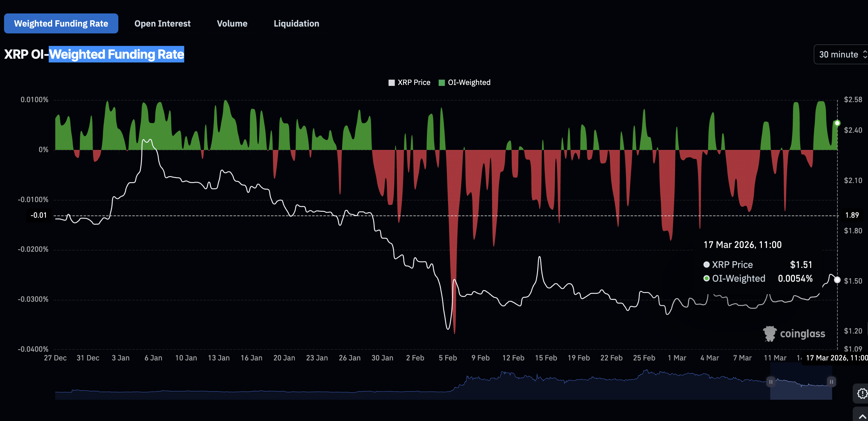868x421 pixels.
Task: Click the interval selector up-down arrows
Action: coord(865,55)
